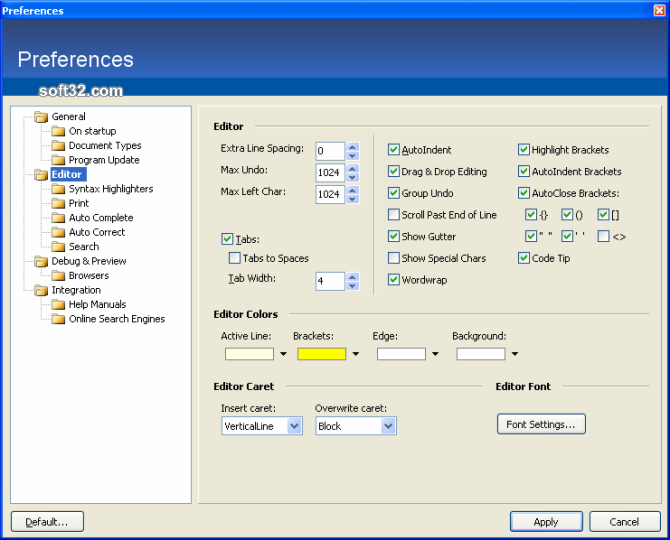Image resolution: width=670 pixels, height=540 pixels.
Task: Click the Help Manuals folder icon
Action: pyautogui.click(x=58, y=305)
